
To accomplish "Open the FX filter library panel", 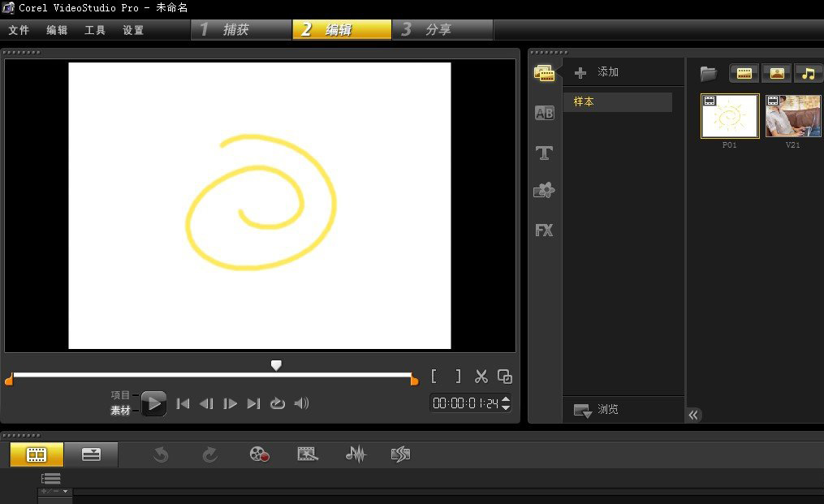I will click(544, 230).
